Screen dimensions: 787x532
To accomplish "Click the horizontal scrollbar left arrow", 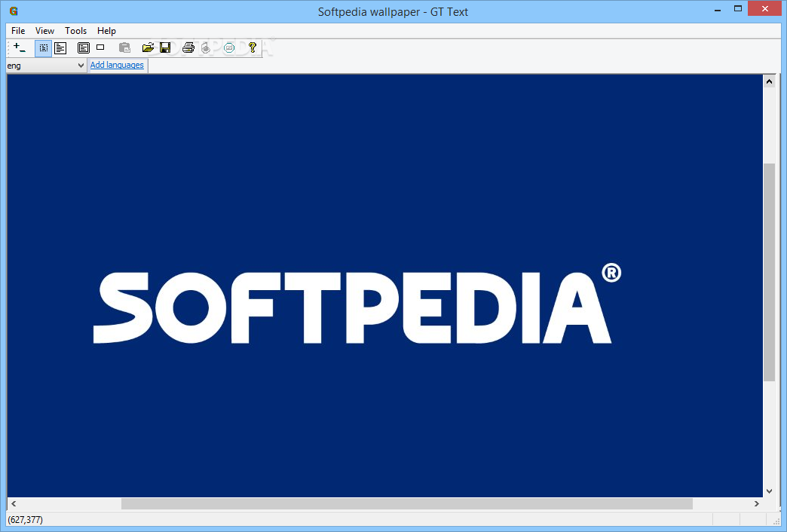I will pos(14,503).
